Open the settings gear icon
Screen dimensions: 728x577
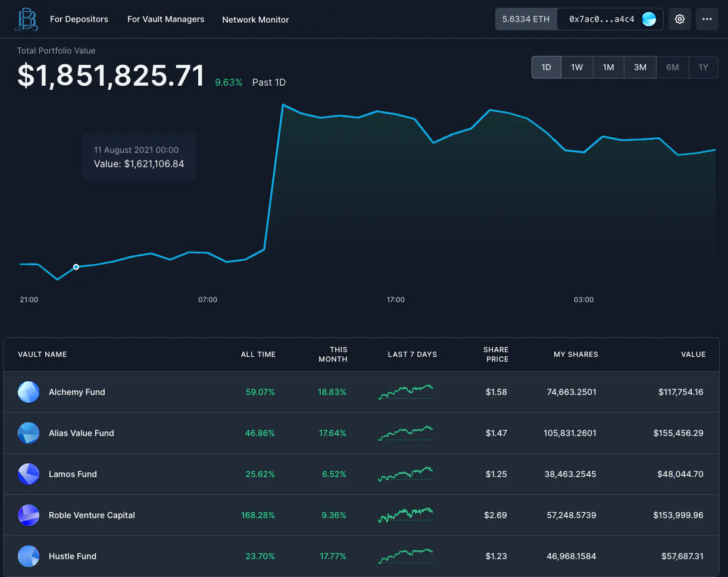click(x=680, y=19)
